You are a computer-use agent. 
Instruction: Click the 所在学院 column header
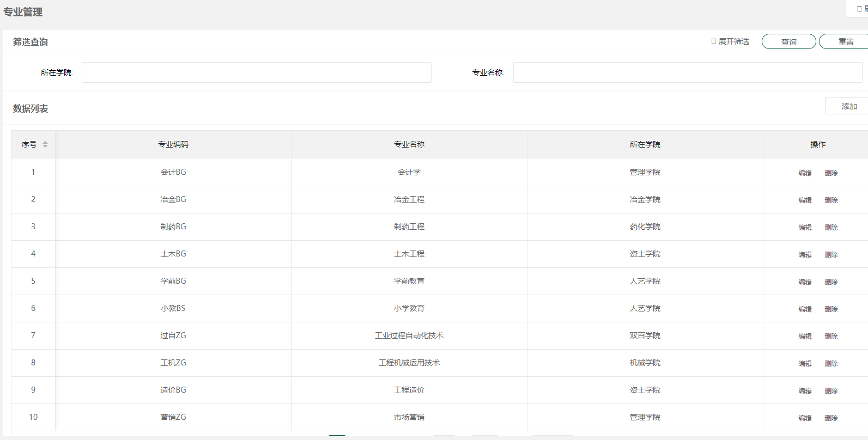click(645, 144)
